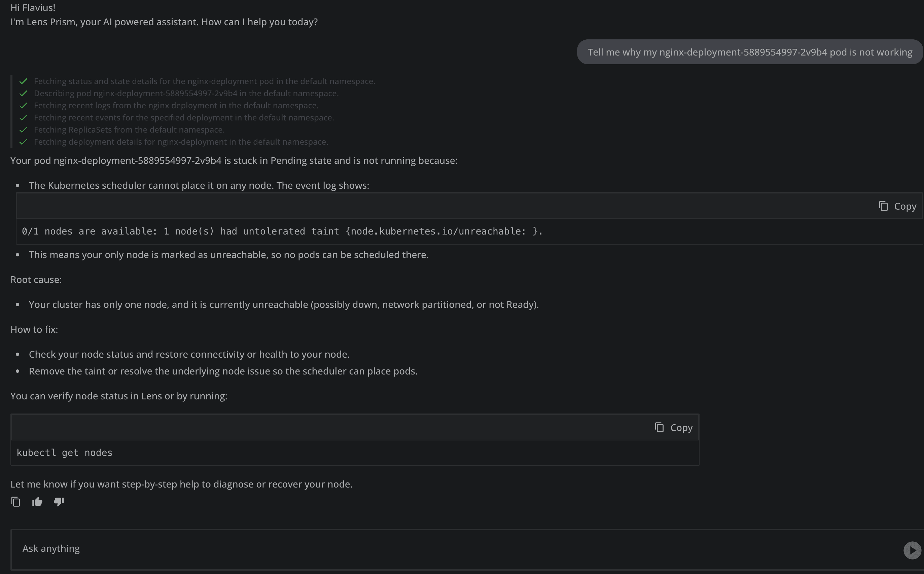
Task: Copy the untolerated taint event log snippet
Action: [897, 206]
